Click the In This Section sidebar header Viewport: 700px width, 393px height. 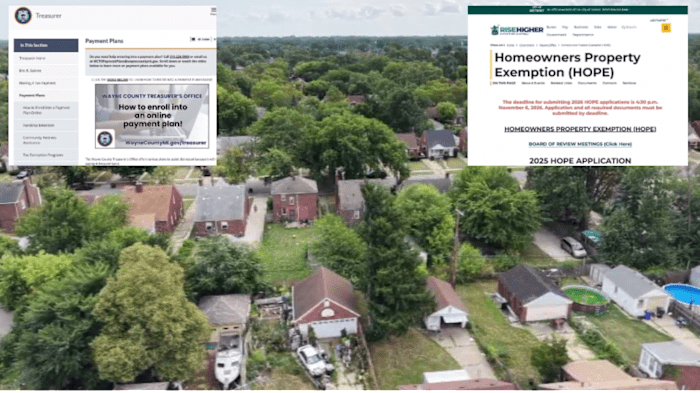46,45
